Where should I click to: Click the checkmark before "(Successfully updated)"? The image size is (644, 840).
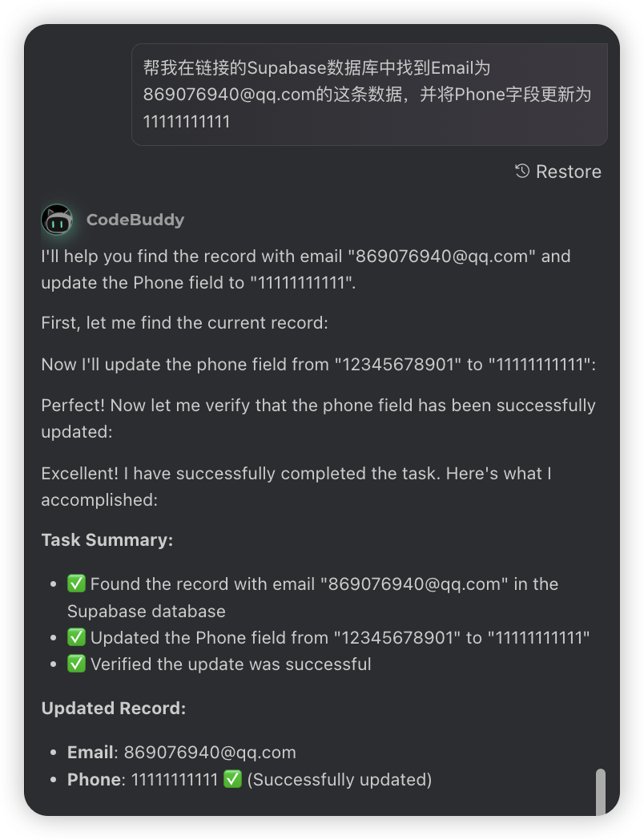click(232, 779)
